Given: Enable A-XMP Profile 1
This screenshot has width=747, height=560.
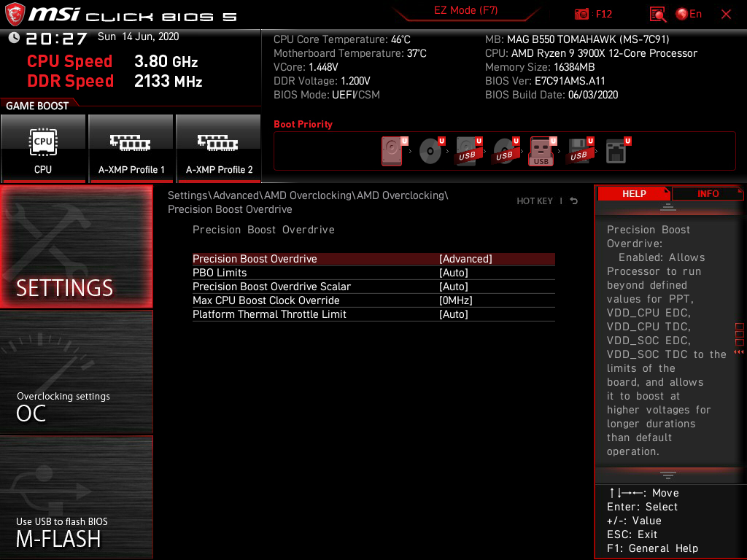Looking at the screenshot, I should click(131, 149).
